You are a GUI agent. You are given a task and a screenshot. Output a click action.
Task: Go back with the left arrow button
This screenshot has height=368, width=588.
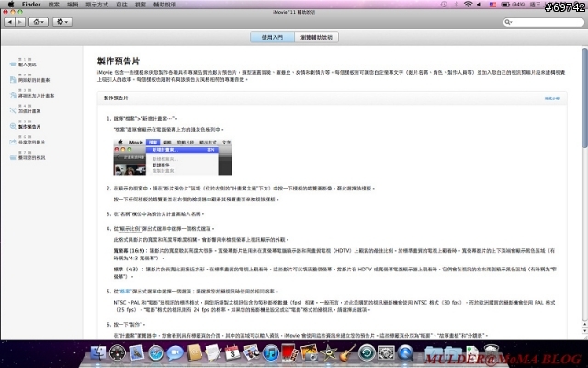click(9, 22)
